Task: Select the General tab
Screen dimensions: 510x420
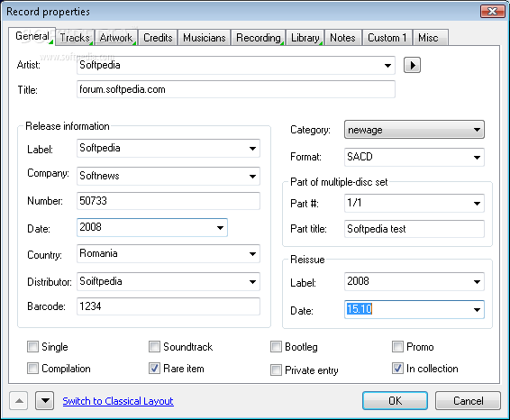Action: (32, 36)
